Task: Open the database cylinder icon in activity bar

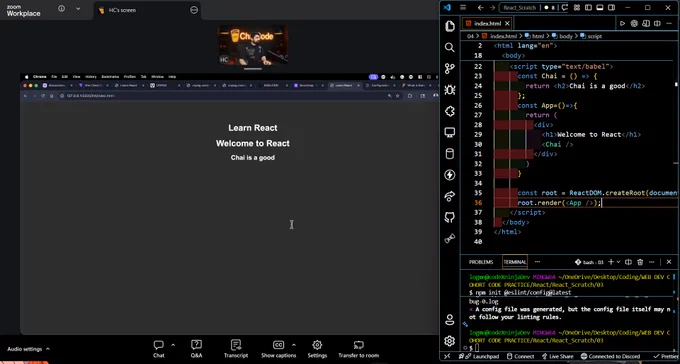Action: (450, 154)
